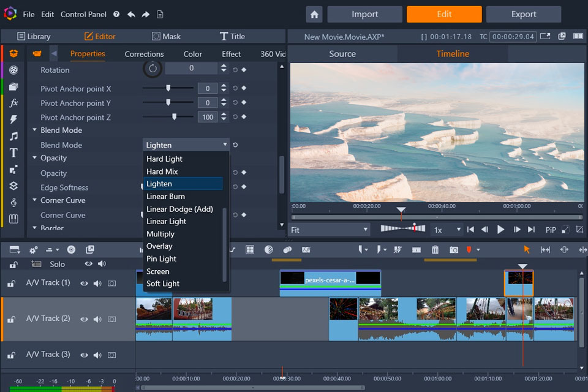Open the track height dropdown in timeline toolbar
This screenshot has height=392, width=588.
(53, 250)
